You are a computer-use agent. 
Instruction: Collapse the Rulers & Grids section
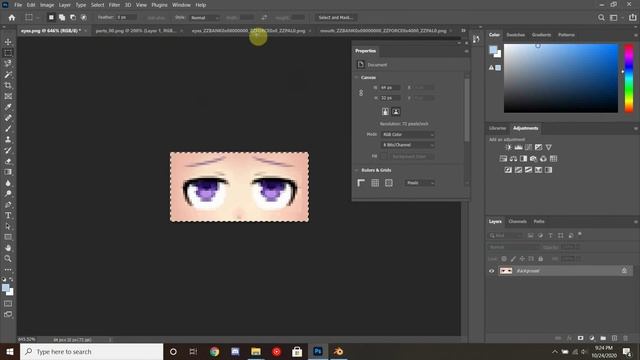(356, 170)
